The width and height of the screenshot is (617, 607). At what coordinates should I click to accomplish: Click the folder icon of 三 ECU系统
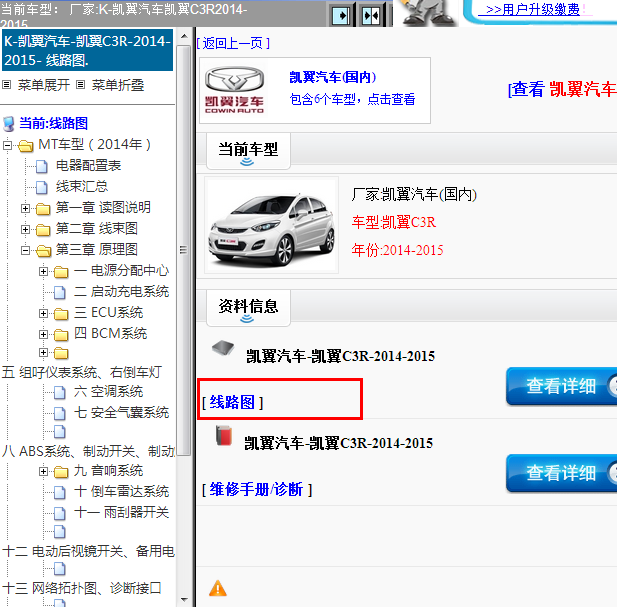point(61,314)
